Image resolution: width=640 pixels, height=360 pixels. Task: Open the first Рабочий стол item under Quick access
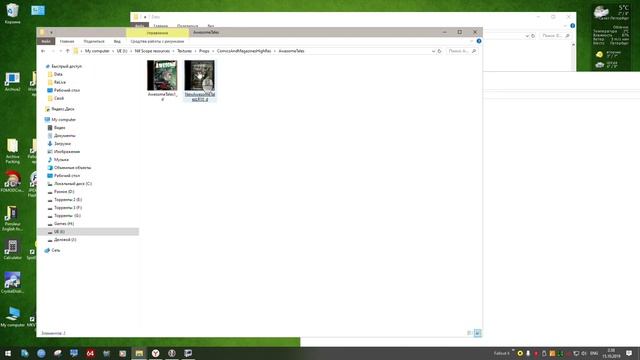tap(67, 90)
